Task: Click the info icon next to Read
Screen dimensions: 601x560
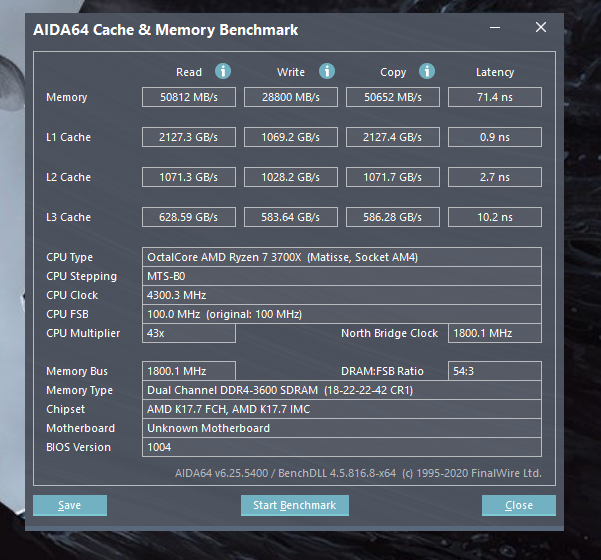Action: [223, 71]
